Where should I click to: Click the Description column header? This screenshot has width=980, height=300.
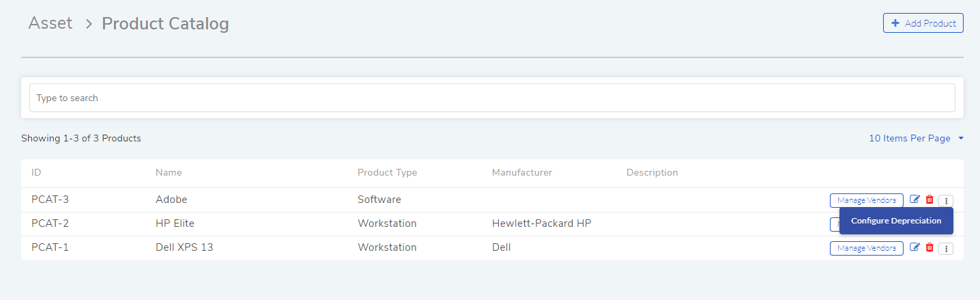click(x=652, y=172)
